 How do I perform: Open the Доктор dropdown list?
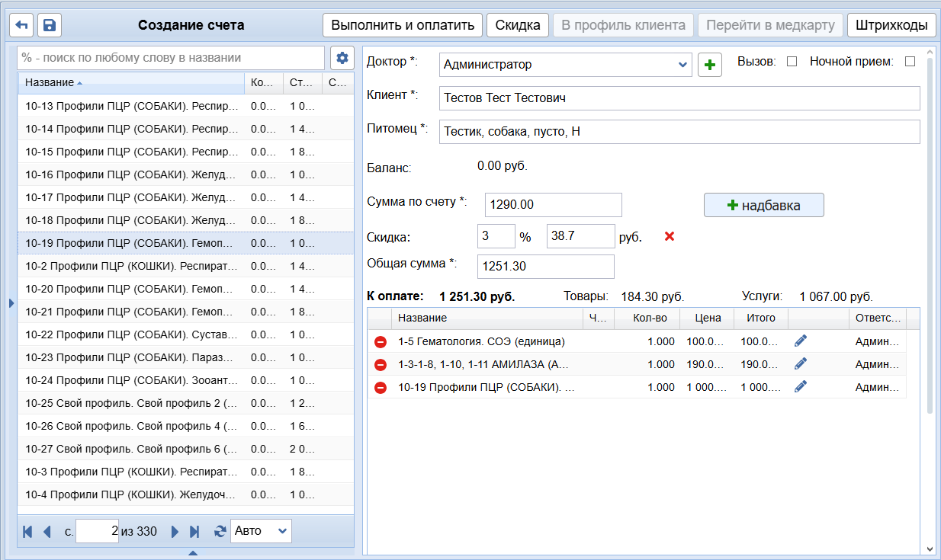click(682, 65)
